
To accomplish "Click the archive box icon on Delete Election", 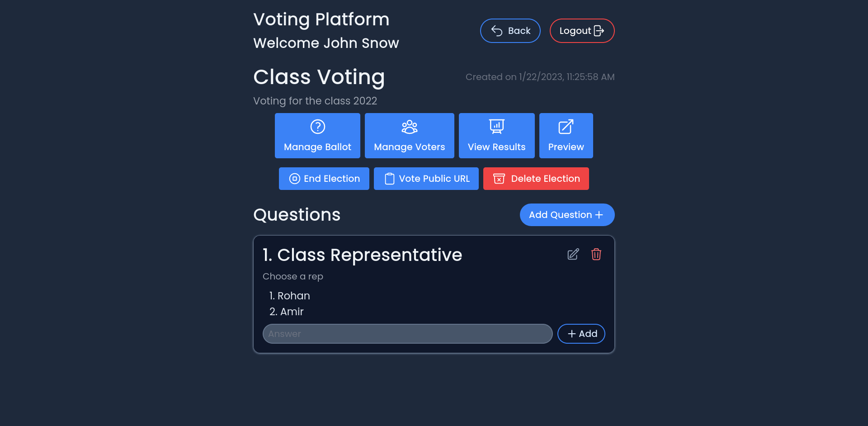I will (x=499, y=179).
